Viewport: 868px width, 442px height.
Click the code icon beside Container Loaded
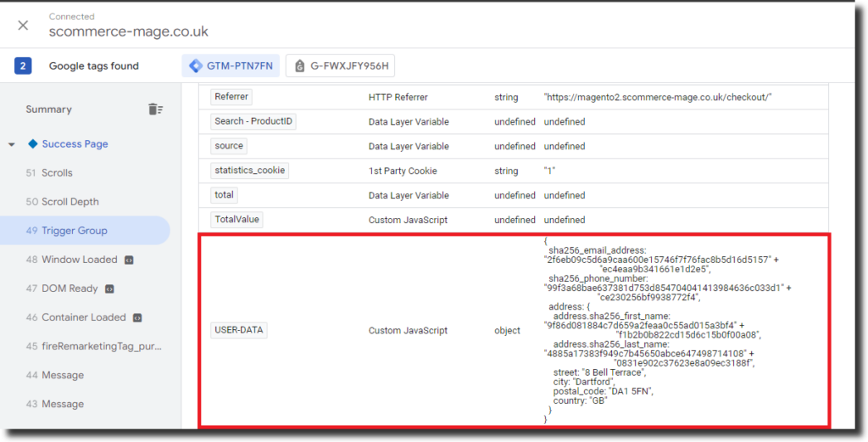137,317
